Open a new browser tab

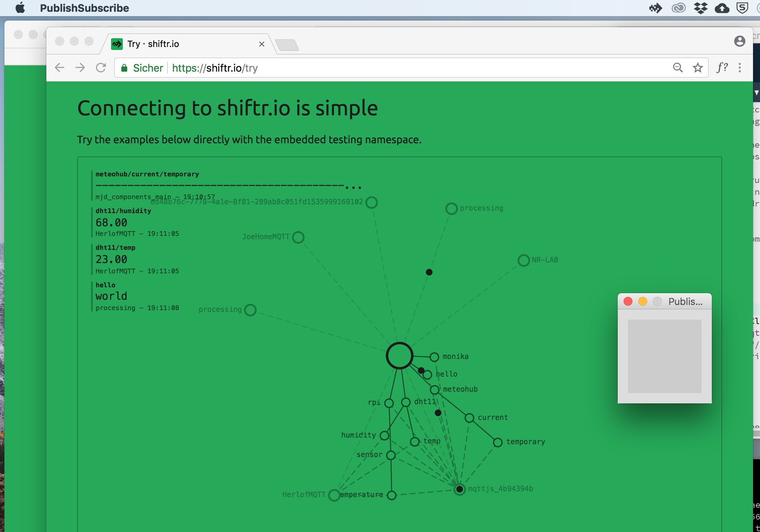coord(287,45)
